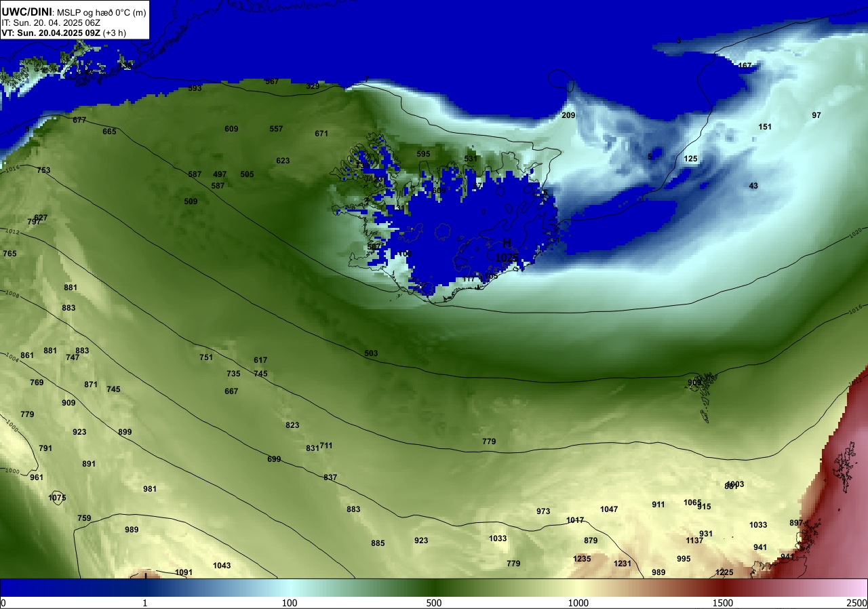
Task: Click the map value 753
Action: (x=43, y=170)
